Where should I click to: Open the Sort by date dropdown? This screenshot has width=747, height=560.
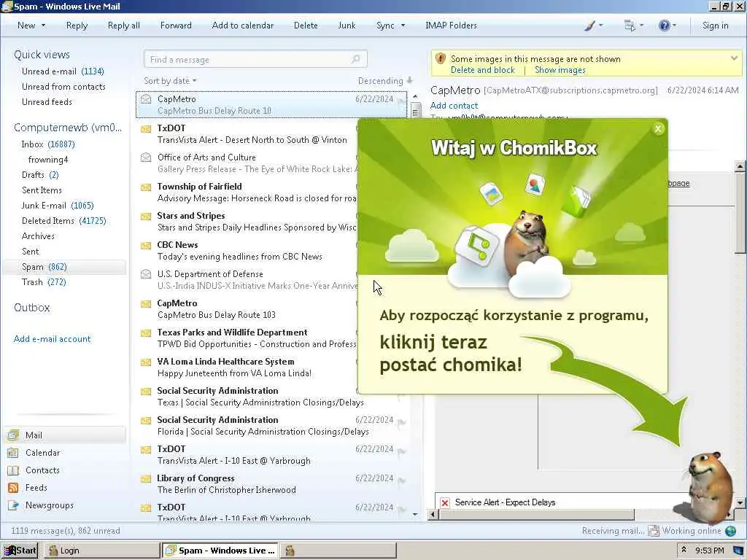pyautogui.click(x=170, y=81)
